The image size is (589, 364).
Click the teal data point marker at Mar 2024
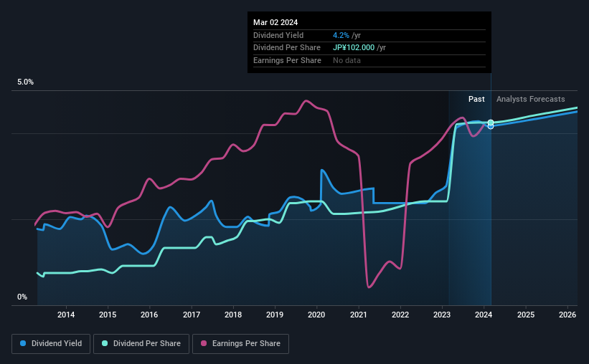pyautogui.click(x=491, y=123)
